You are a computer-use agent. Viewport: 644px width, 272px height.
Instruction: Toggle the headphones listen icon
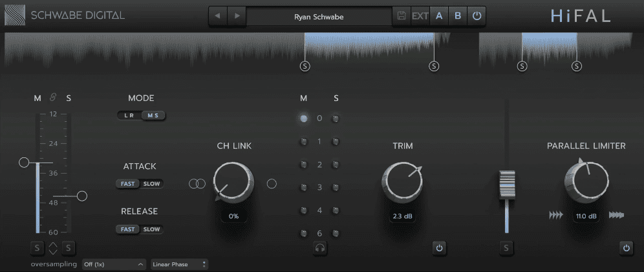coord(320,248)
